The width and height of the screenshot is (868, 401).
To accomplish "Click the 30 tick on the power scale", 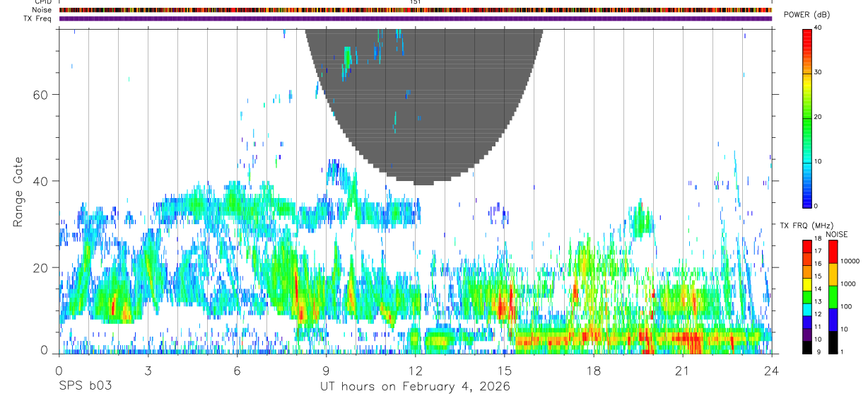I will tap(818, 73).
